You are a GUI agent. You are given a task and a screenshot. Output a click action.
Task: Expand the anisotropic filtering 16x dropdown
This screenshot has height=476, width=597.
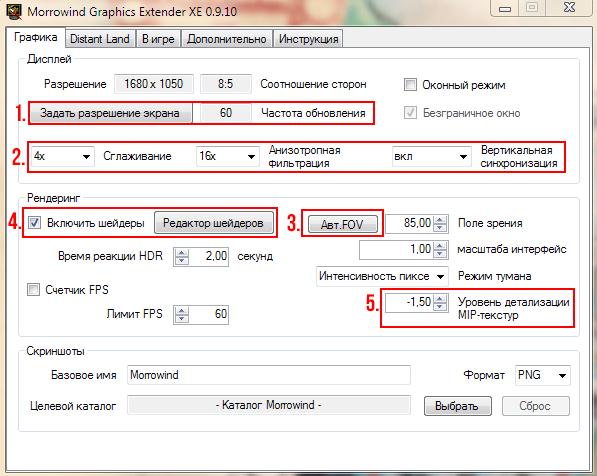(x=227, y=156)
